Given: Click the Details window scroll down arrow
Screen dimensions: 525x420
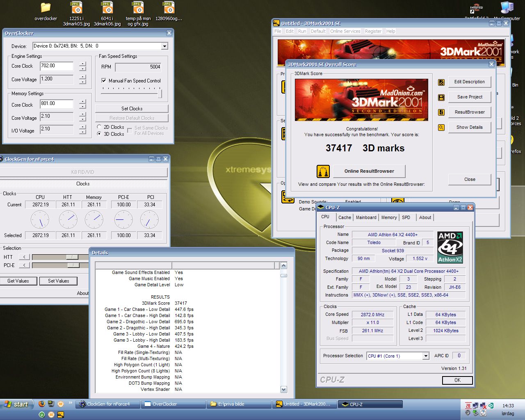Looking at the screenshot, I should [283, 389].
